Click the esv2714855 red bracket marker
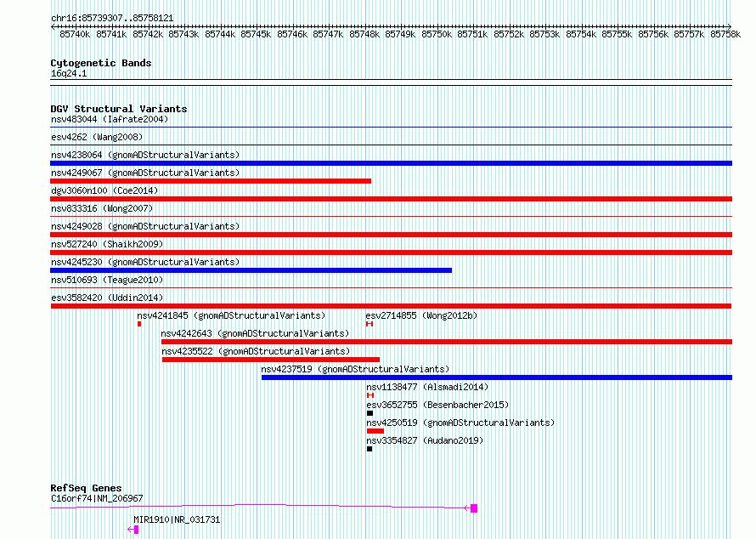Screen dimensions: 756x539 [x=370, y=324]
